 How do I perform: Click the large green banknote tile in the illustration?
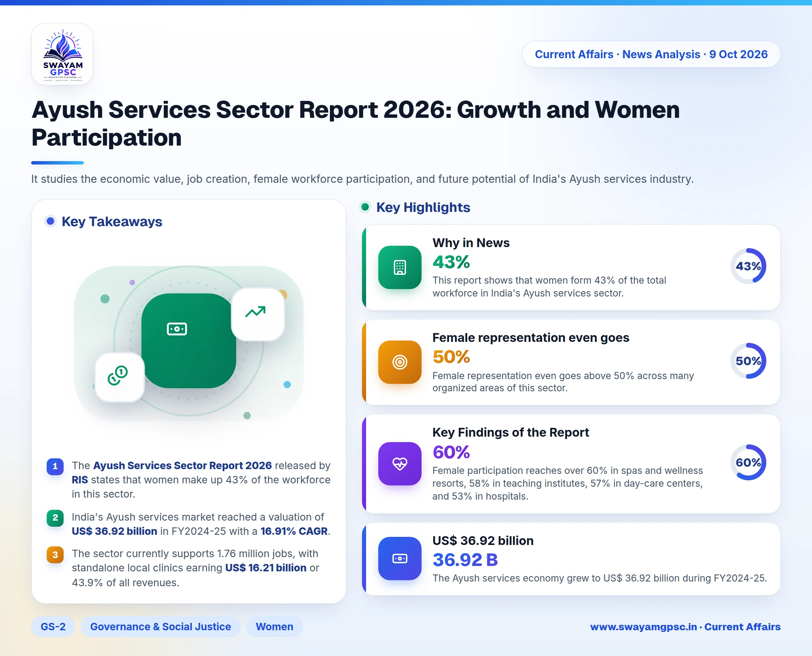189,341
